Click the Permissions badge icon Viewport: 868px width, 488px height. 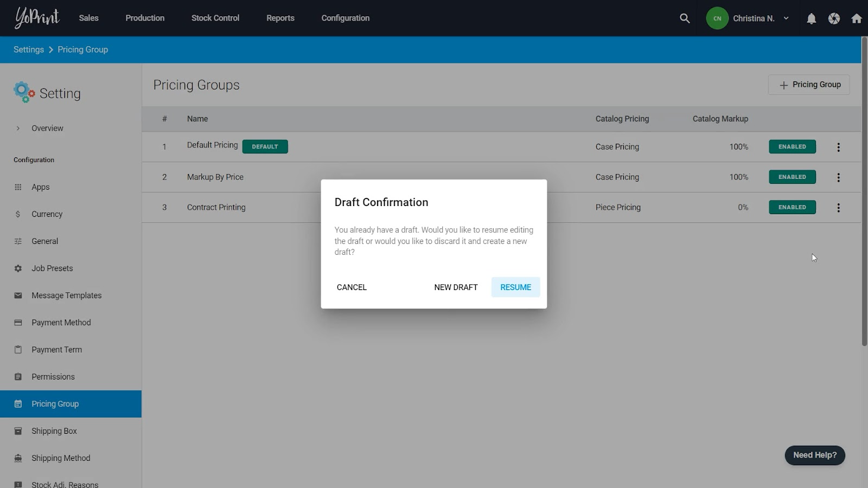18,377
